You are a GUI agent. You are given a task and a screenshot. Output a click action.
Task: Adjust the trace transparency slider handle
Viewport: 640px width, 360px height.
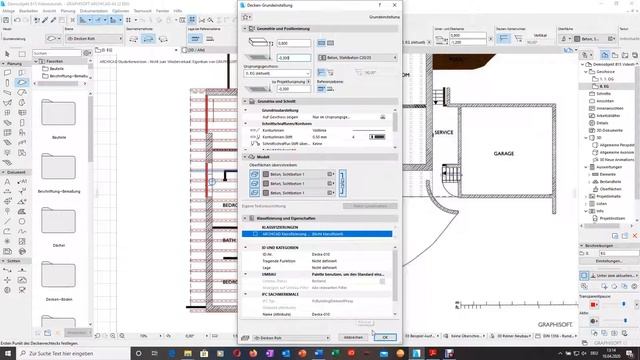coord(624,304)
